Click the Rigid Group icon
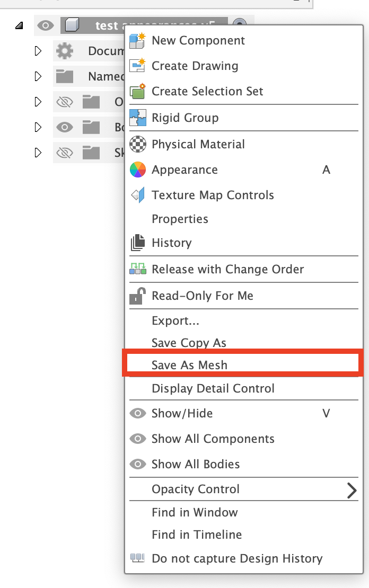Image resolution: width=369 pixels, height=588 pixels. click(137, 118)
